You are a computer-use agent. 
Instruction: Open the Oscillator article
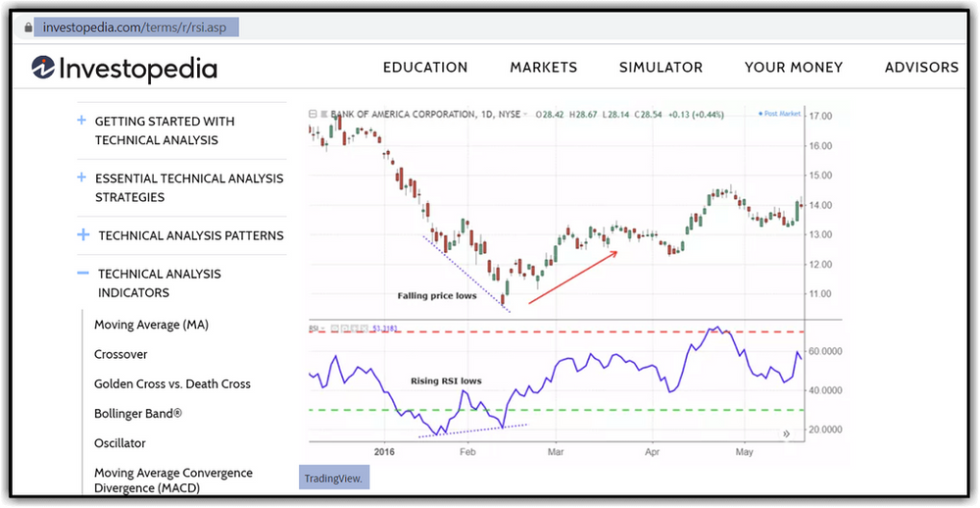120,443
